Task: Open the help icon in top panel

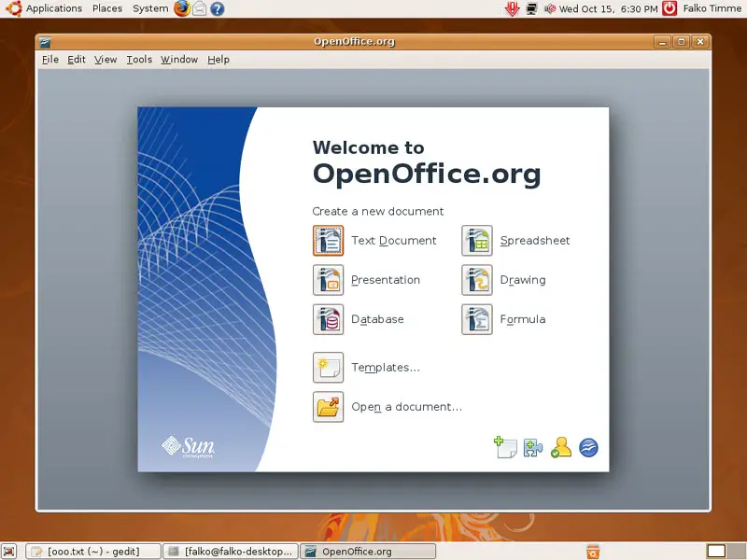Action: 218,8
